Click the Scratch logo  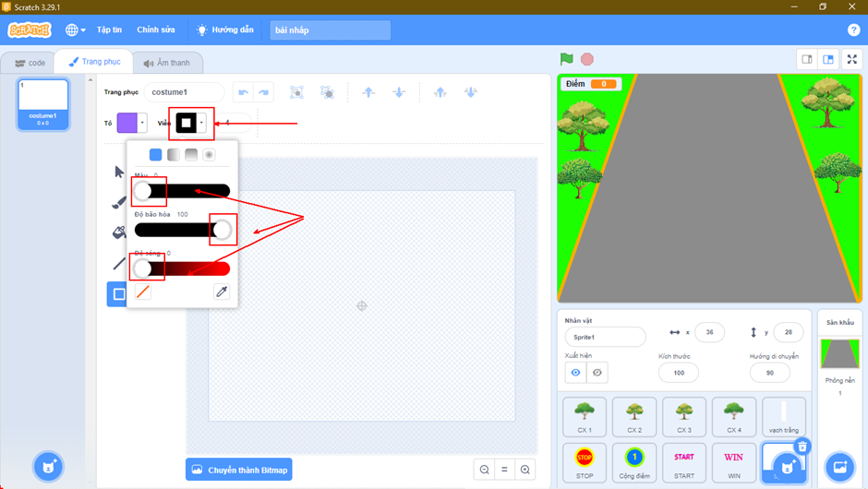coord(30,30)
